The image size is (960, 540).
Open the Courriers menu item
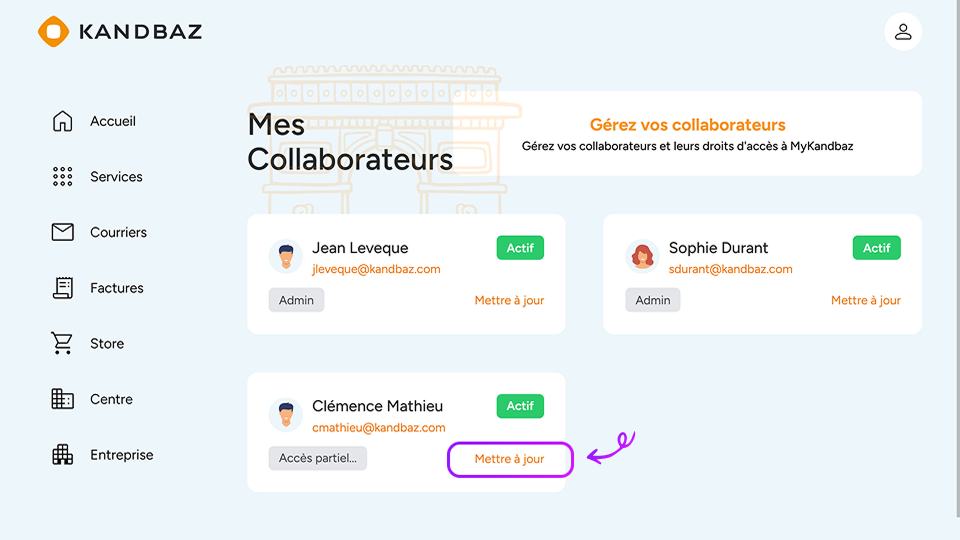(x=118, y=232)
